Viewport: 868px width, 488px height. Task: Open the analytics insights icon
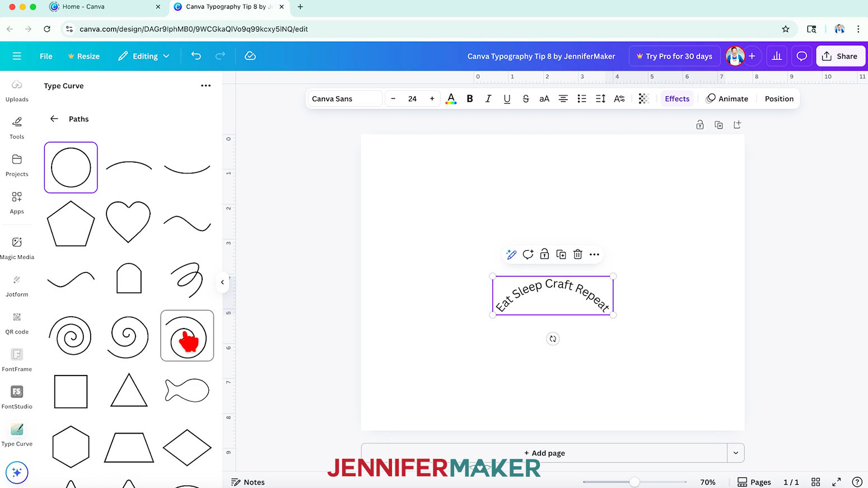pyautogui.click(x=777, y=56)
